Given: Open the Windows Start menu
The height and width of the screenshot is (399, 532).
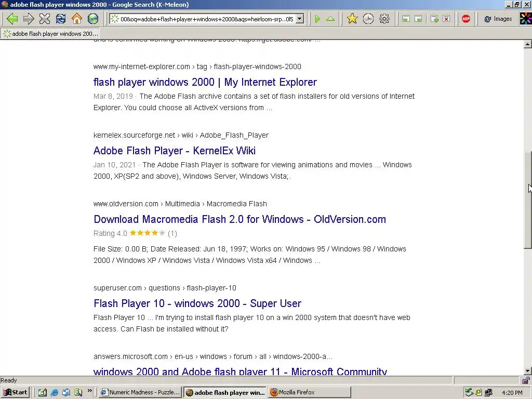Looking at the screenshot, I should click(x=15, y=392).
